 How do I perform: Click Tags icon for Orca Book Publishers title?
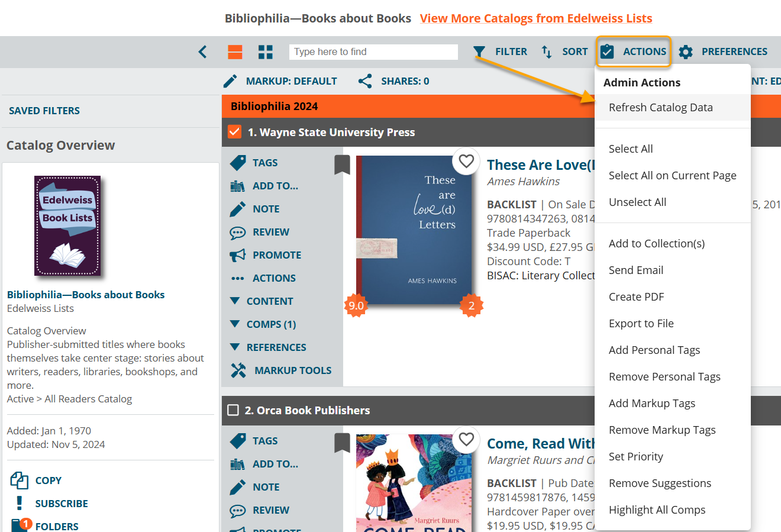(238, 441)
